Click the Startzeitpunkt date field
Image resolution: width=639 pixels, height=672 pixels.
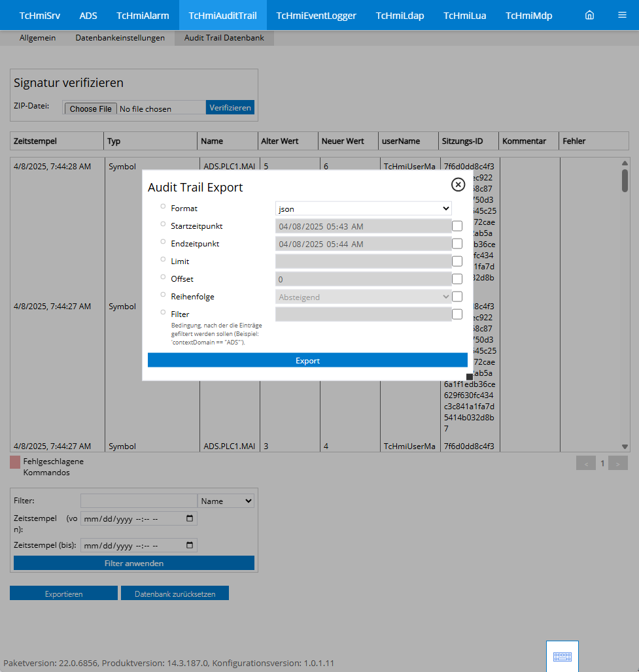pyautogui.click(x=363, y=226)
